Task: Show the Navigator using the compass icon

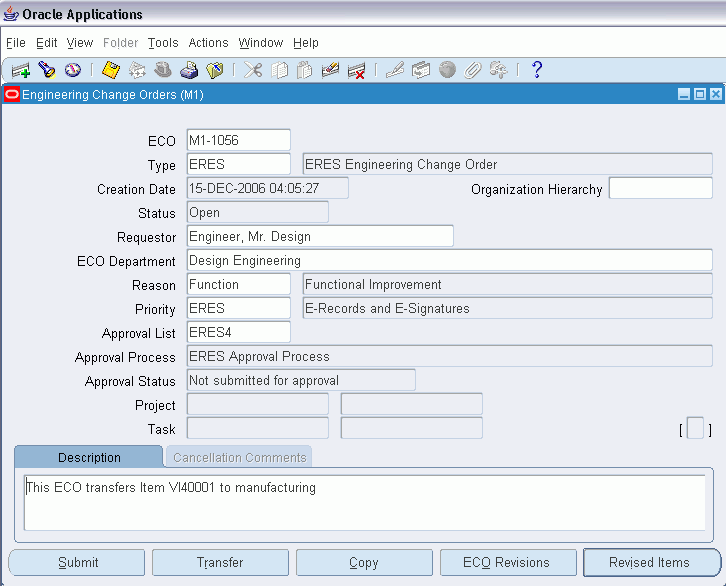Action: [73, 70]
